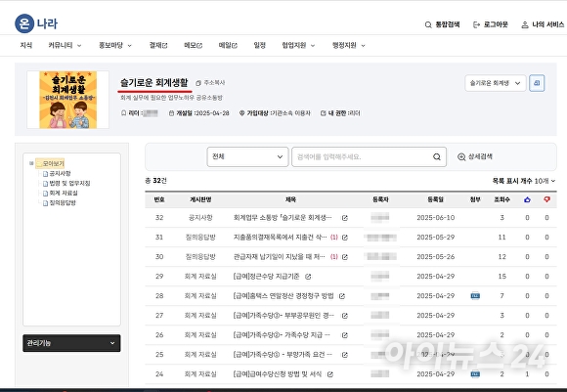Click 상세검색 button
Screen dimensions: 567x392
475,156
